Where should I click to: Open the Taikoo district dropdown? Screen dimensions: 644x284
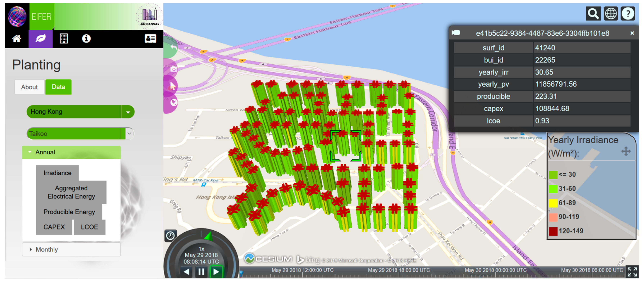(81, 134)
